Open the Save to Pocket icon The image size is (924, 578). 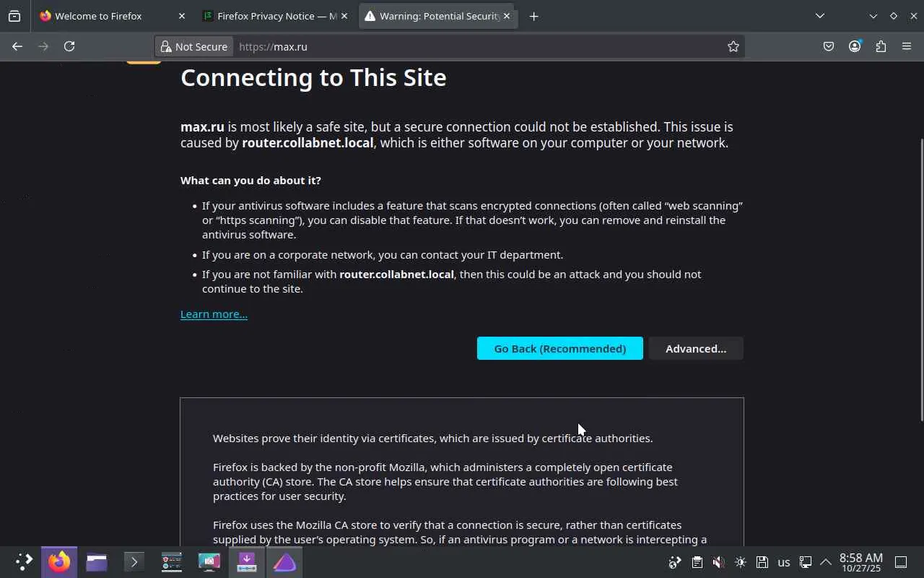(829, 46)
